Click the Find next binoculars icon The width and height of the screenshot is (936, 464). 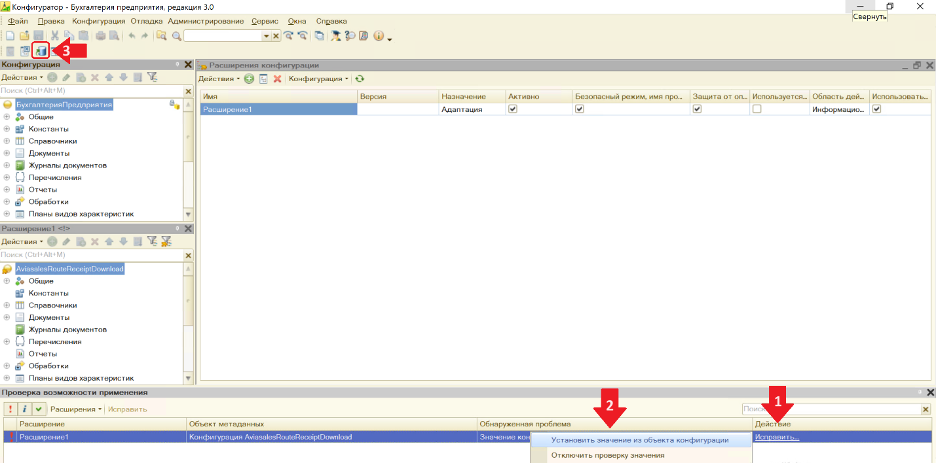click(x=289, y=36)
